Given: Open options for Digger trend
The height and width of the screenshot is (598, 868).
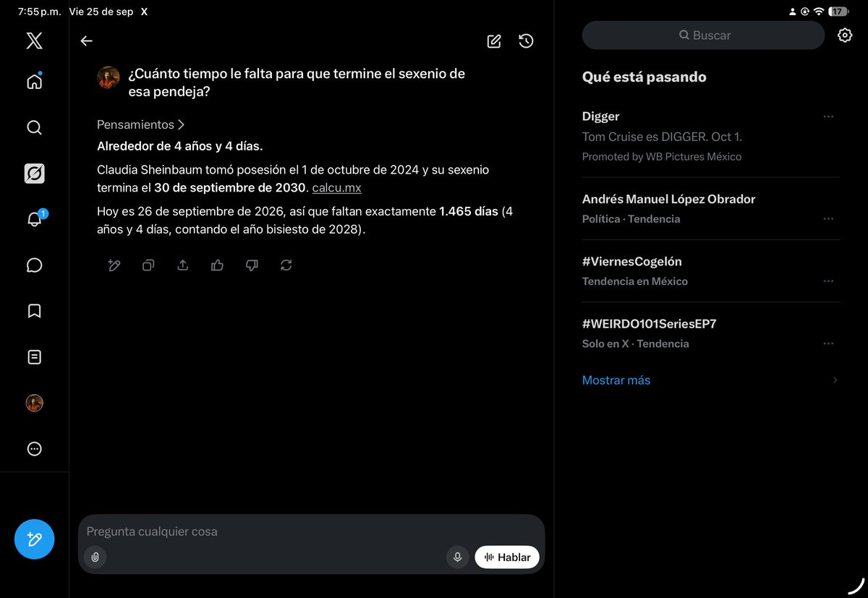Looking at the screenshot, I should 829,116.
